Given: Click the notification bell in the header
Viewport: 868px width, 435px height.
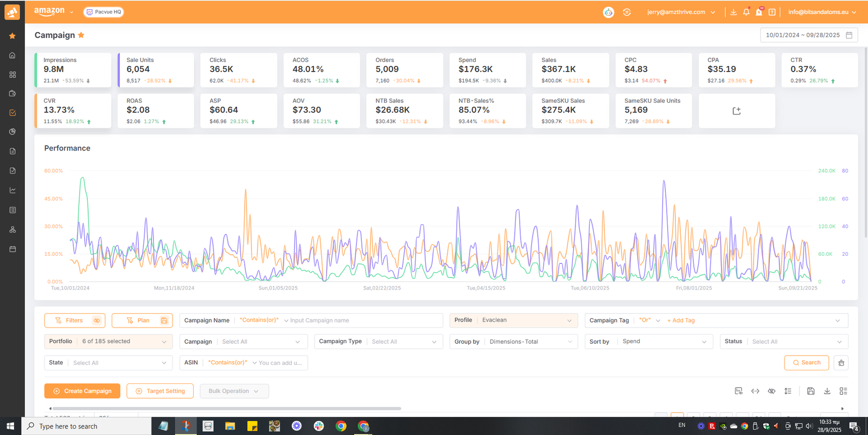Looking at the screenshot, I should tap(746, 12).
